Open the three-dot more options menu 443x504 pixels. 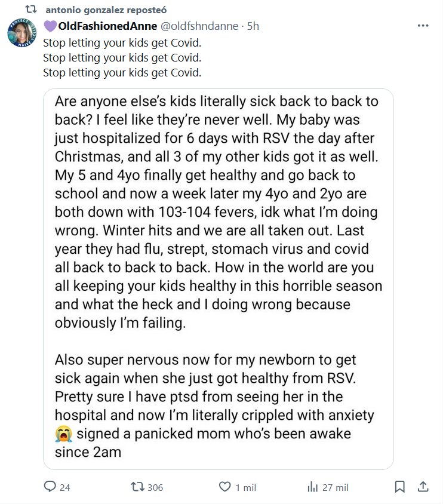[x=423, y=26]
